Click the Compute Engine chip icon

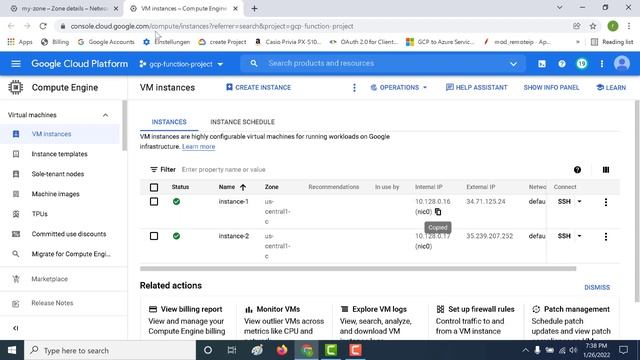pyautogui.click(x=16, y=87)
